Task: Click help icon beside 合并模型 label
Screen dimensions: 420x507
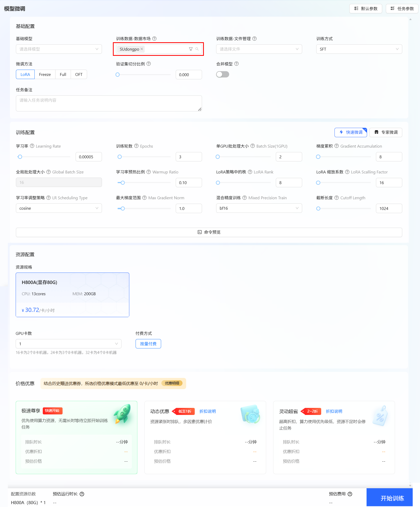Action: 236,64
